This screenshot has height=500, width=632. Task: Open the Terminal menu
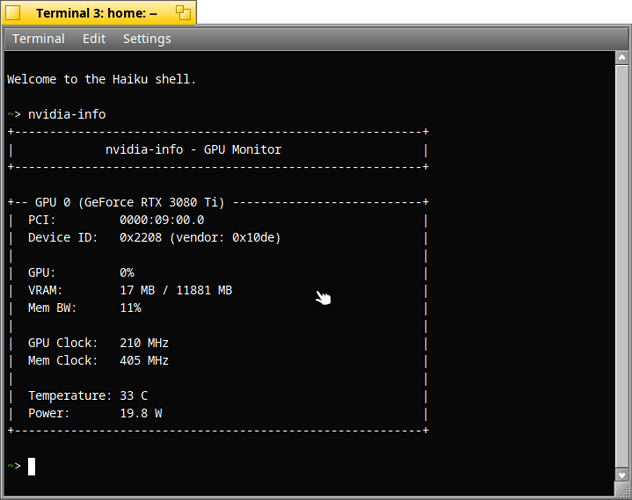click(x=38, y=39)
